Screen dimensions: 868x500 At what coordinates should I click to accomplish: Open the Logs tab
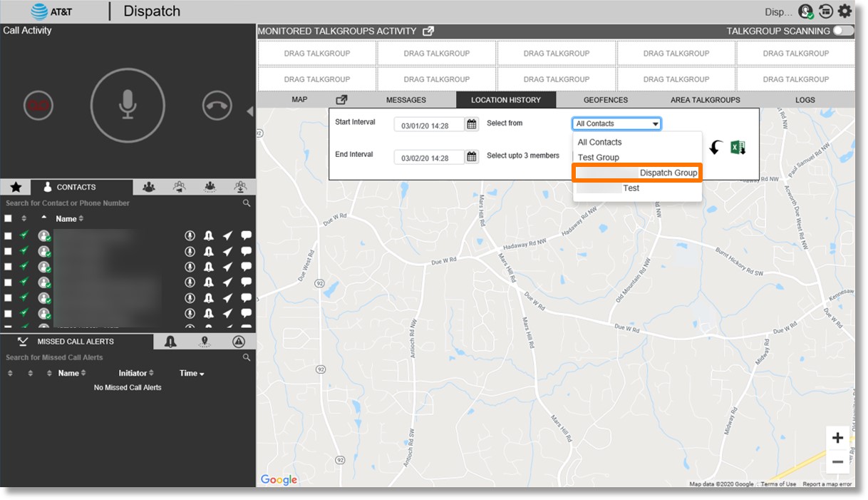click(x=805, y=100)
